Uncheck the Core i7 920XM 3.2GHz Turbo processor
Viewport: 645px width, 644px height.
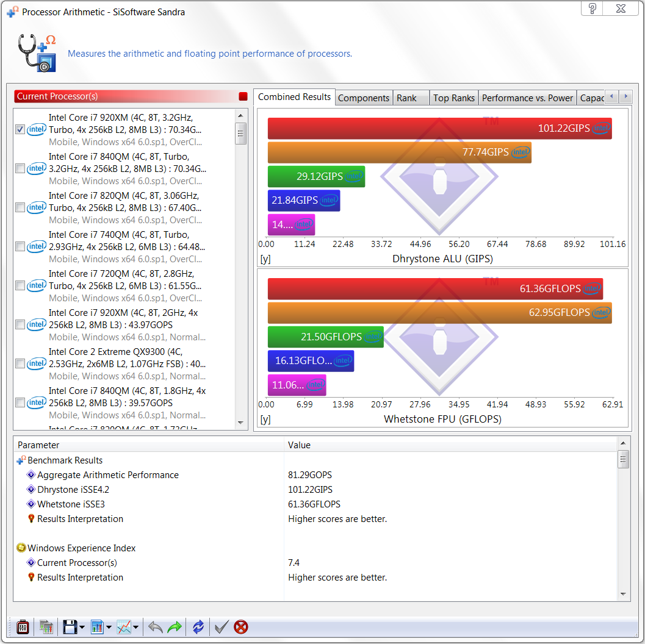coord(20,129)
